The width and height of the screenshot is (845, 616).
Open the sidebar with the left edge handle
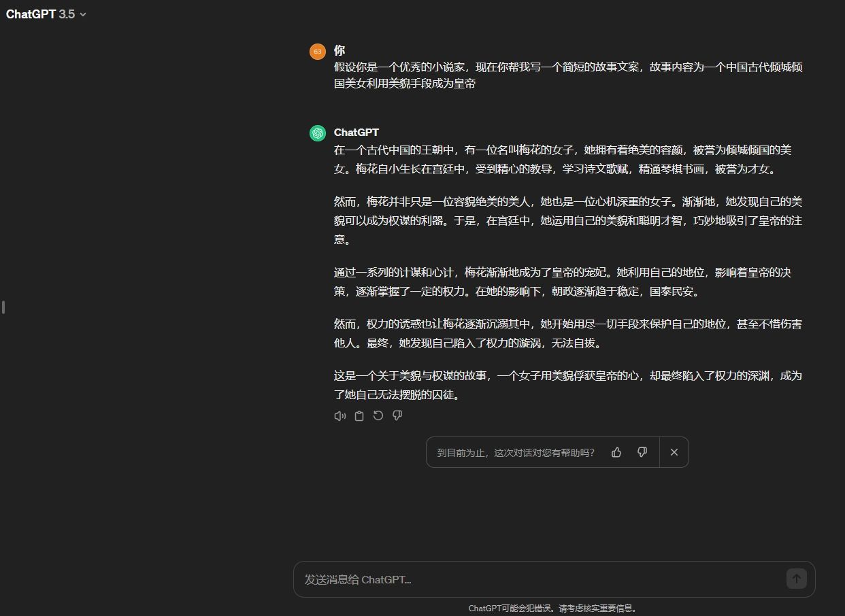click(x=3, y=307)
